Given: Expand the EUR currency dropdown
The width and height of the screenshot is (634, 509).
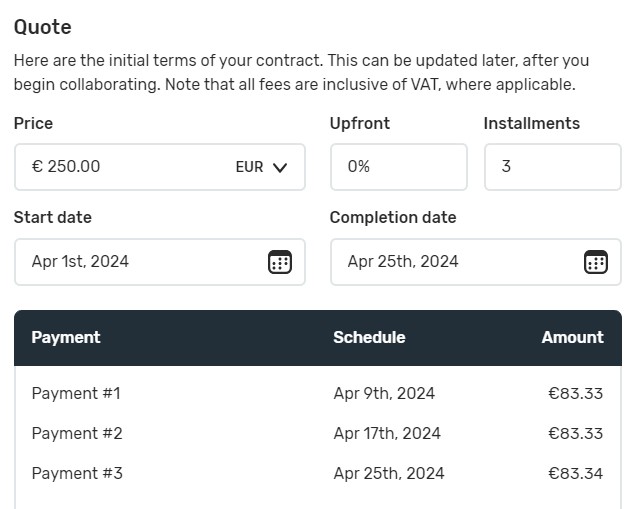Looking at the screenshot, I should click(262, 167).
